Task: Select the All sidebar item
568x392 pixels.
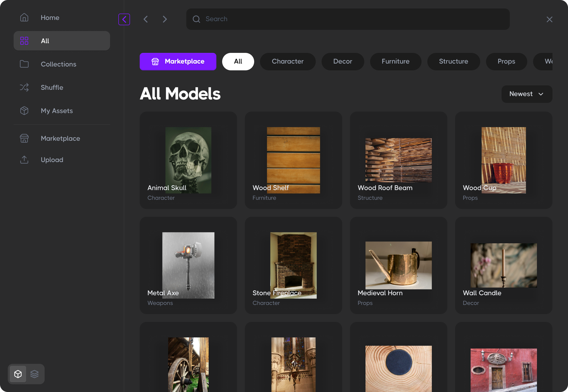Action: pos(62,41)
